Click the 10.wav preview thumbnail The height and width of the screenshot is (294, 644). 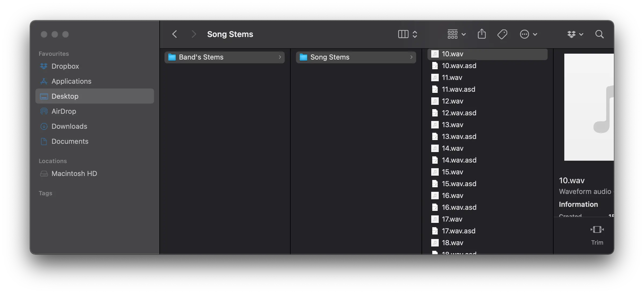[589, 107]
